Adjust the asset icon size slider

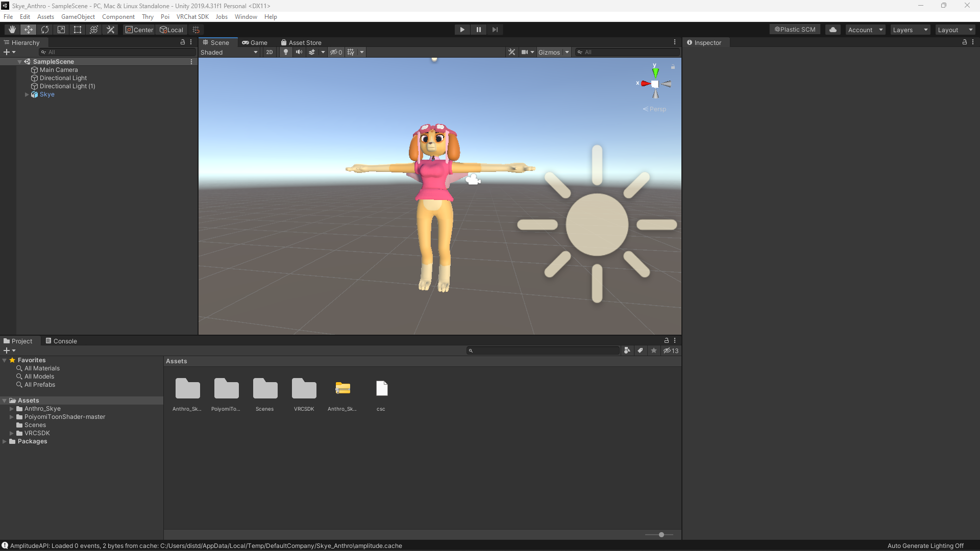661,535
